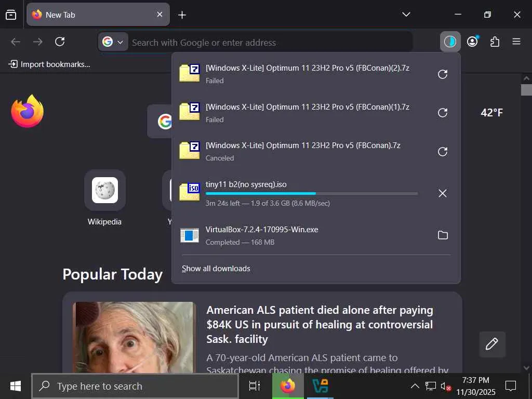Cancel the tiny11 b2(no sysreq).iso download
The image size is (532, 399).
(x=443, y=193)
